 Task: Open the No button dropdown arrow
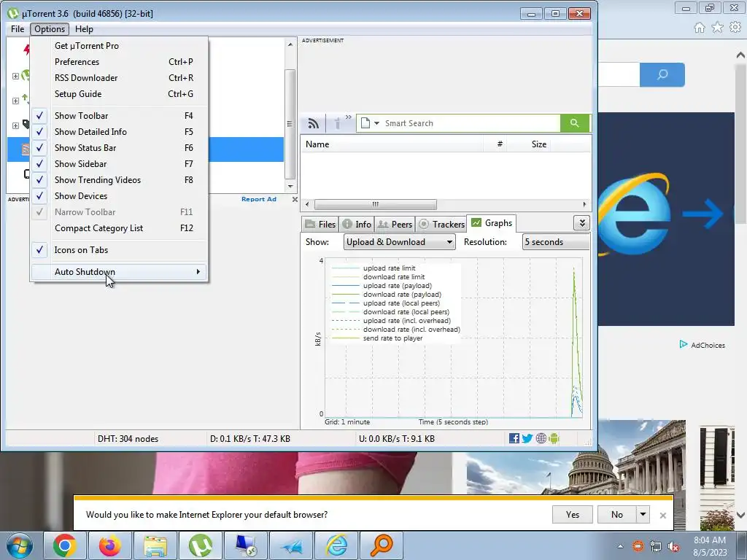coord(643,514)
